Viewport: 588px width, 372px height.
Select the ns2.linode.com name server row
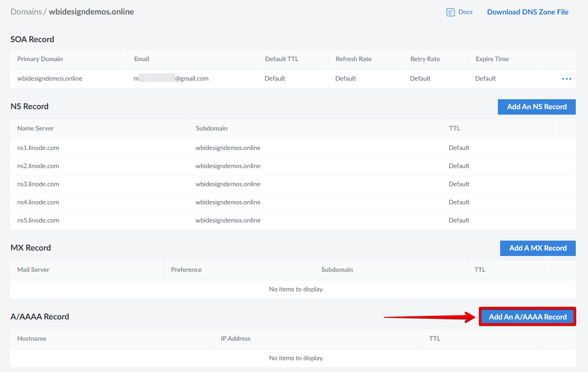[38, 166]
